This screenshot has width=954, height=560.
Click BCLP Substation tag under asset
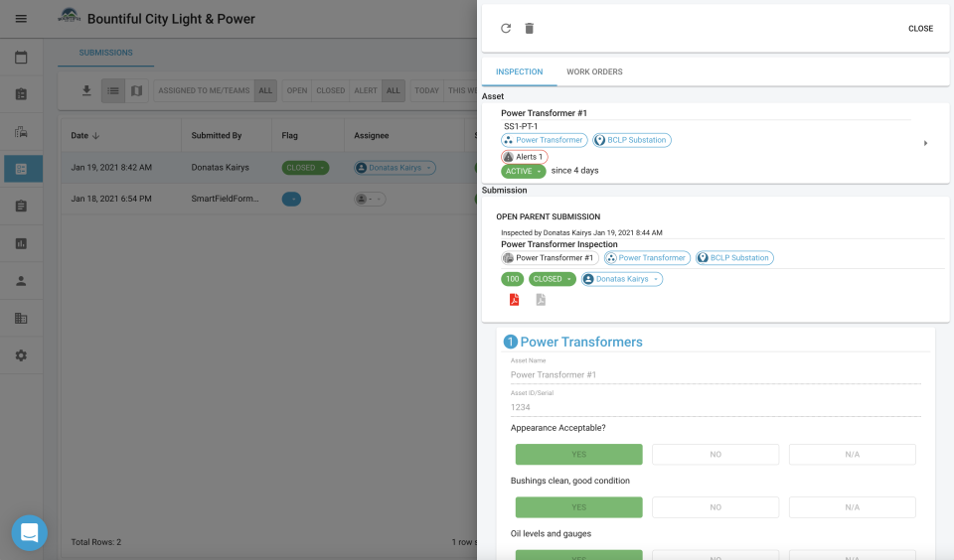(x=632, y=140)
